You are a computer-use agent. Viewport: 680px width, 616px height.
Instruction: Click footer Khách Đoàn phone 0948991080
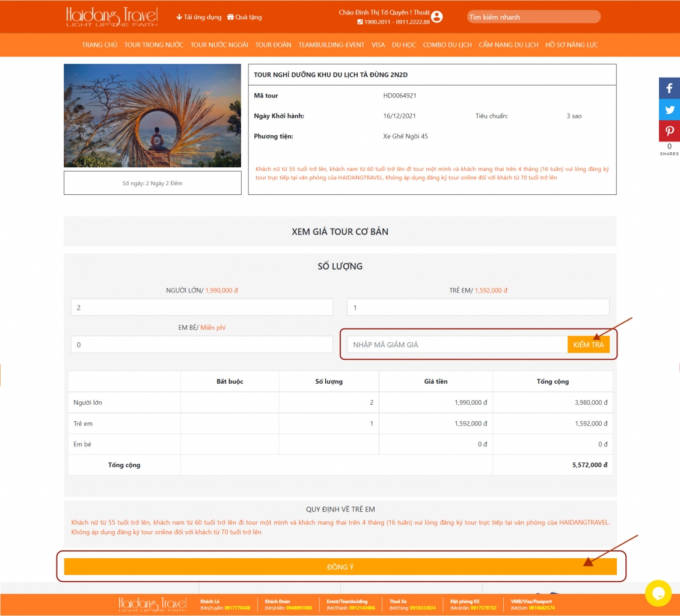pos(299,608)
